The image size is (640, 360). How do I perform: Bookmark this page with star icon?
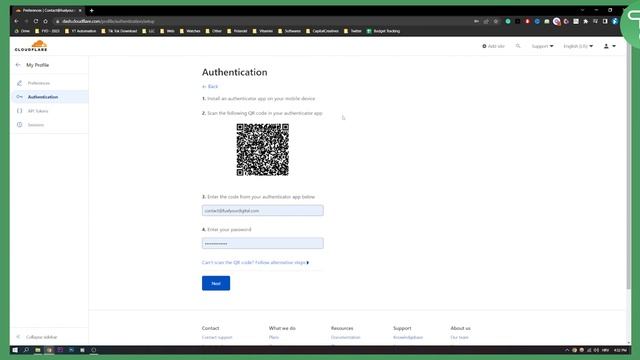(496, 21)
